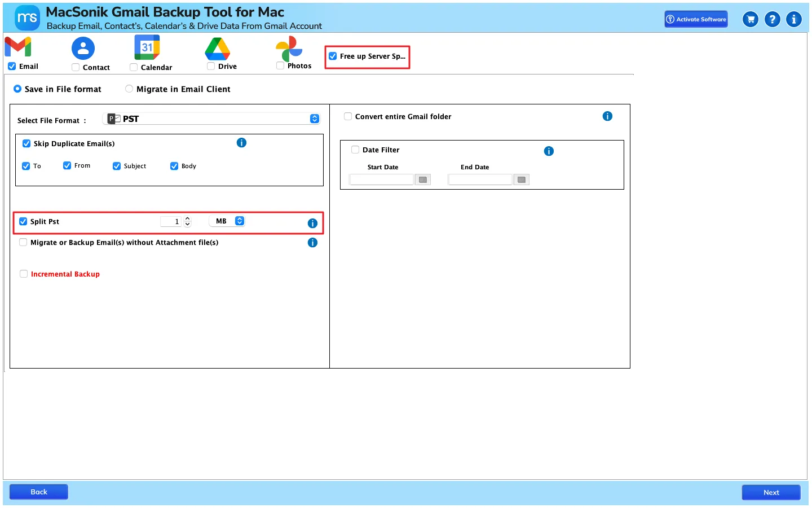812x508 pixels.
Task: Enable the Contact checkbox
Action: click(x=76, y=68)
